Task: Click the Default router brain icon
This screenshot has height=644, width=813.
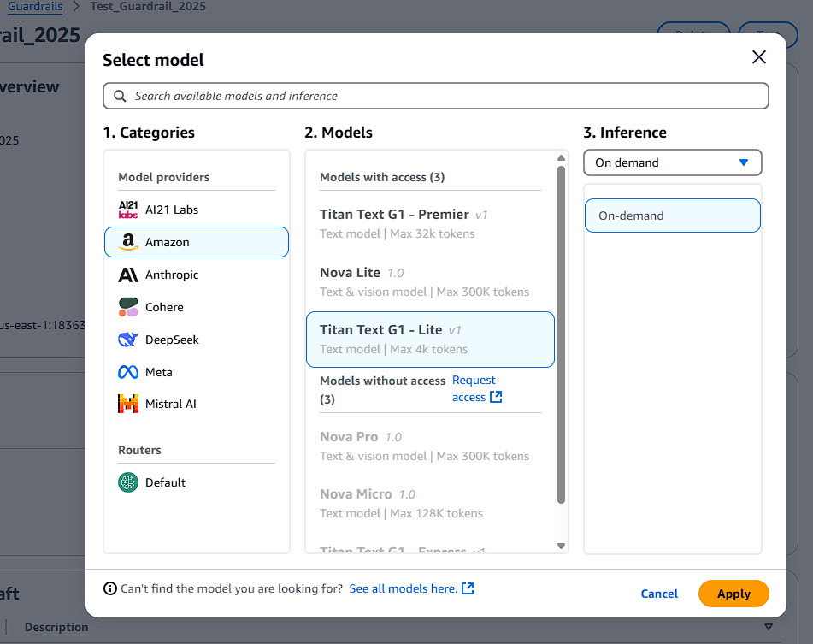Action: coord(128,482)
